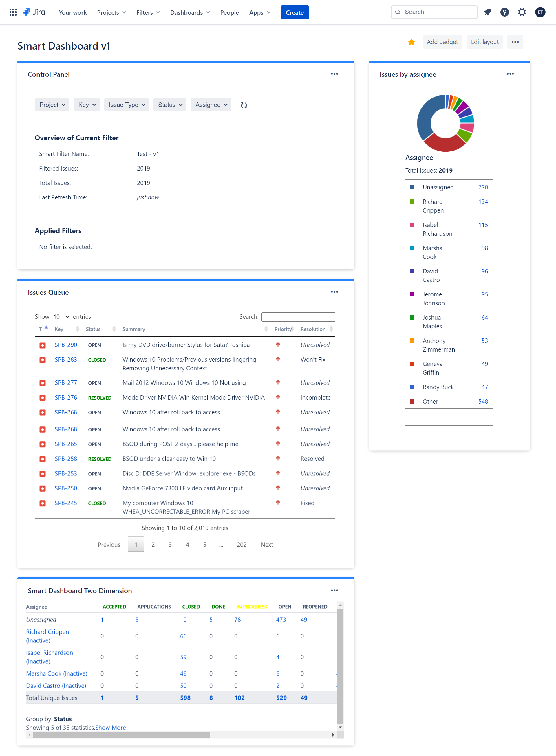Image resolution: width=556 pixels, height=756 pixels.
Task: Click the Issues Queue search field
Action: [x=298, y=316]
